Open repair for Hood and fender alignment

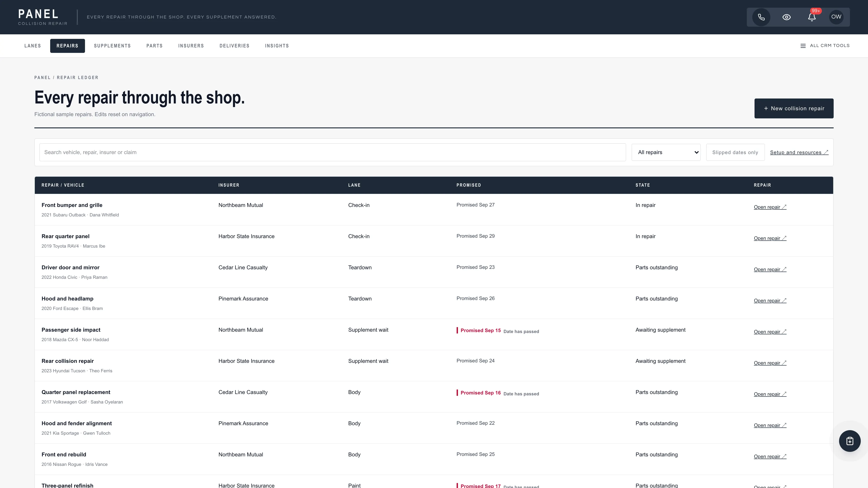(x=770, y=425)
